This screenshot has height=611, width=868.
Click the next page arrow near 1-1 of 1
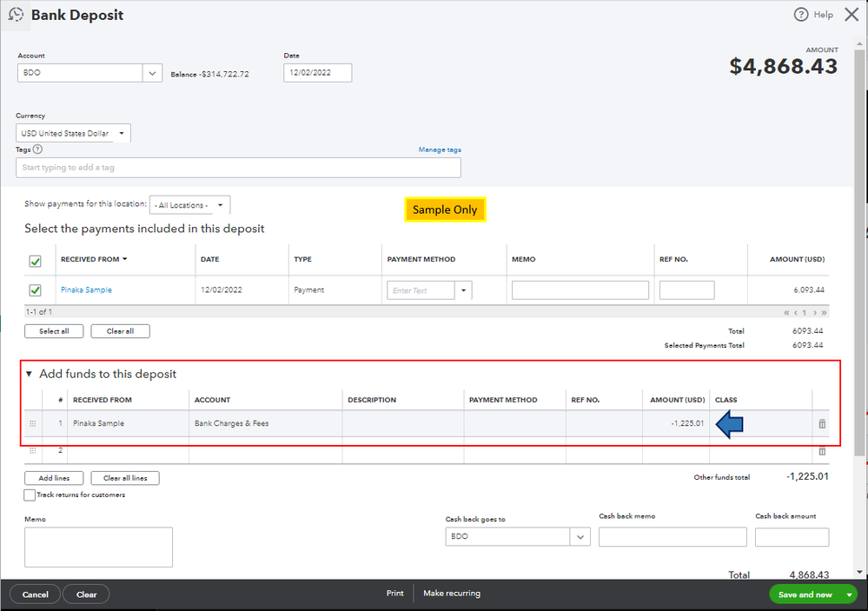pyautogui.click(x=813, y=311)
